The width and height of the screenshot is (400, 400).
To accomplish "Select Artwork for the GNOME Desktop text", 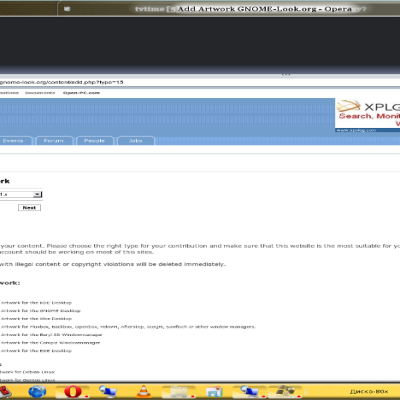I will coord(41,311).
